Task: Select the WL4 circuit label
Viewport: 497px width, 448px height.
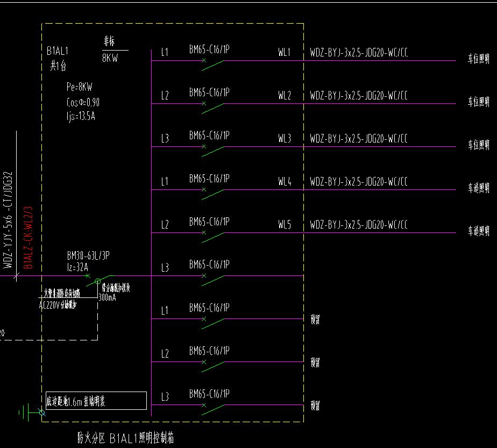Action: pyautogui.click(x=285, y=181)
